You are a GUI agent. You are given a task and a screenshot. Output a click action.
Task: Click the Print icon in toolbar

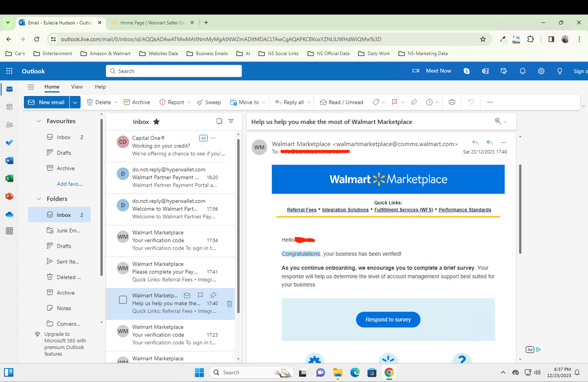pos(452,102)
